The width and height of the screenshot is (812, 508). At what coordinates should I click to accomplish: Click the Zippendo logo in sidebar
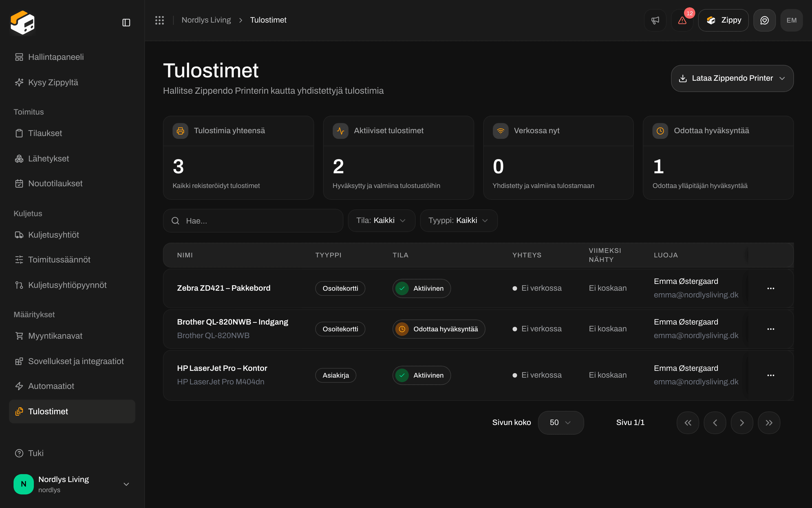[23, 23]
